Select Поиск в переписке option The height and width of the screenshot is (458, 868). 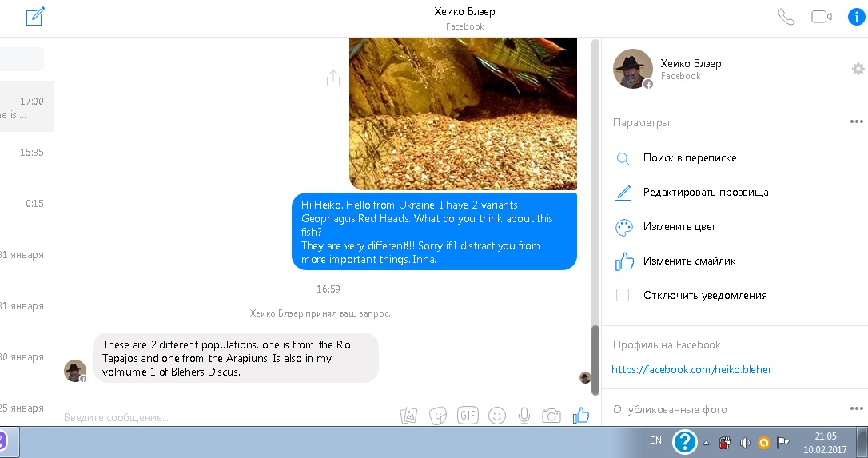click(689, 158)
